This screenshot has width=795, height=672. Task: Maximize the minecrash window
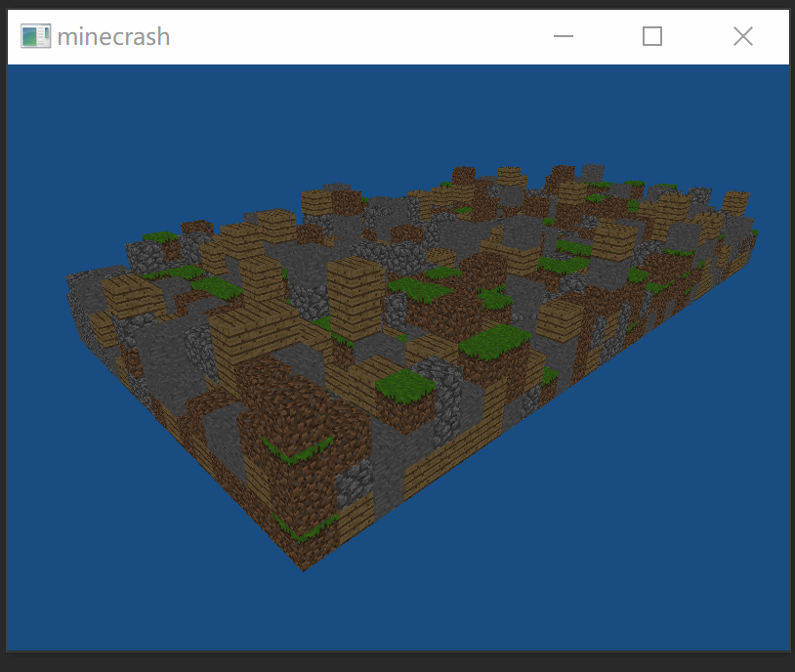coord(652,36)
